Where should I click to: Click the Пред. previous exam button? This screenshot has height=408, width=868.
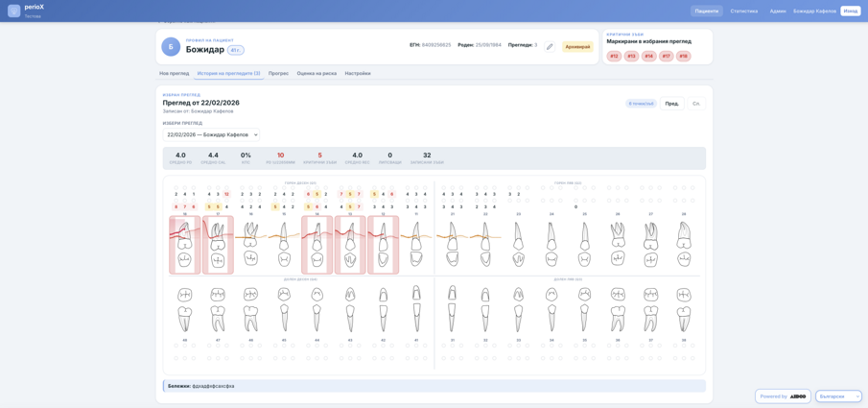[x=671, y=104]
